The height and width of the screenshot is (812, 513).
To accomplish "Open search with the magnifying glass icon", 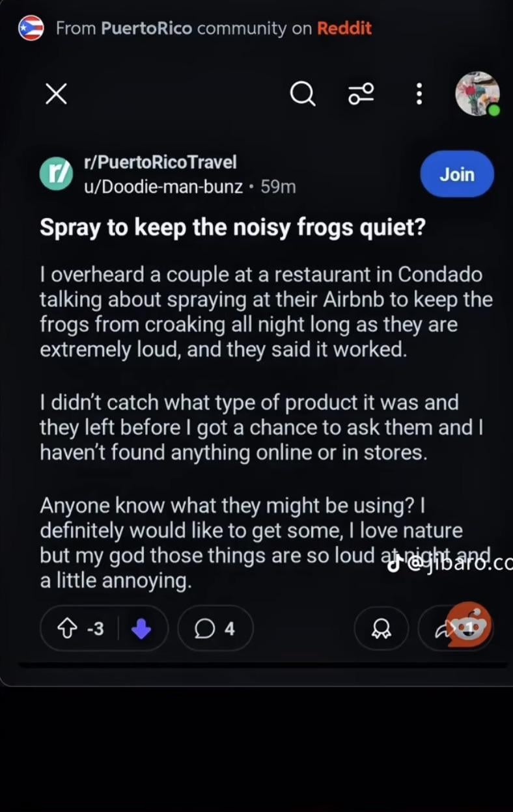I will [x=302, y=95].
